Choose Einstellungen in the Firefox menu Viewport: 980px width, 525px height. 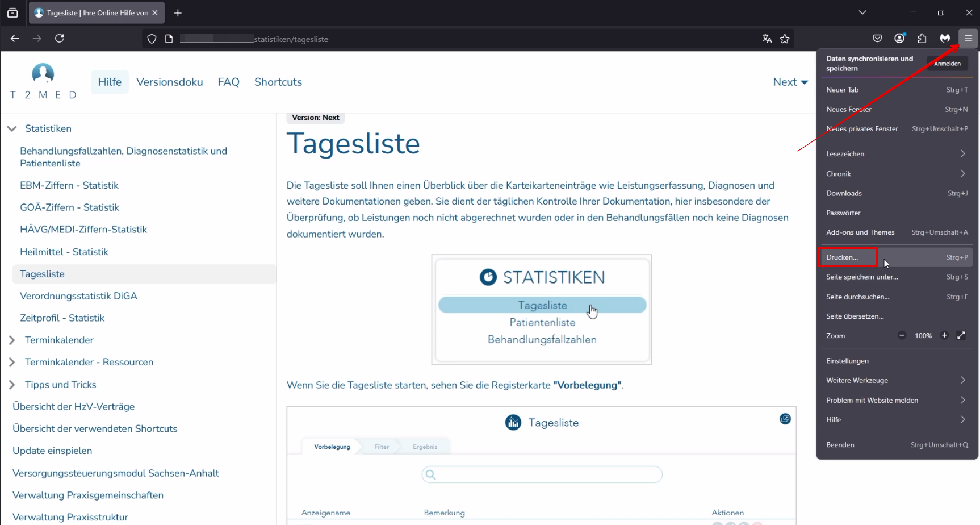(847, 361)
